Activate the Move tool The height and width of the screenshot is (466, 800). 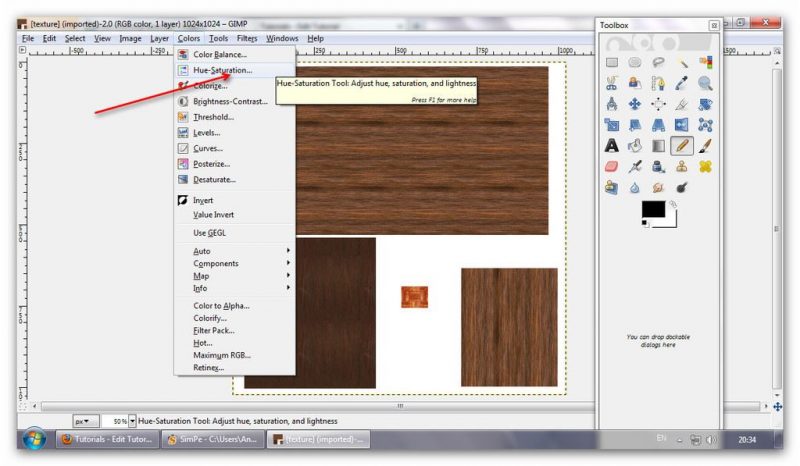tap(635, 104)
